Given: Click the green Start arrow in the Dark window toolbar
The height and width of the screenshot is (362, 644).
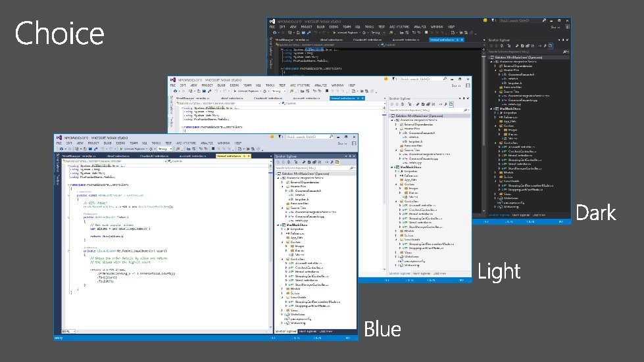Looking at the screenshot, I should point(334,32).
